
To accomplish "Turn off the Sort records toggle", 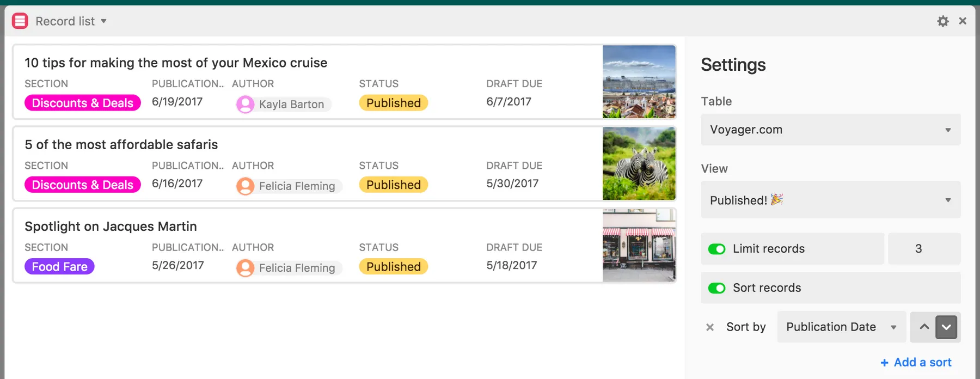I will coord(716,288).
